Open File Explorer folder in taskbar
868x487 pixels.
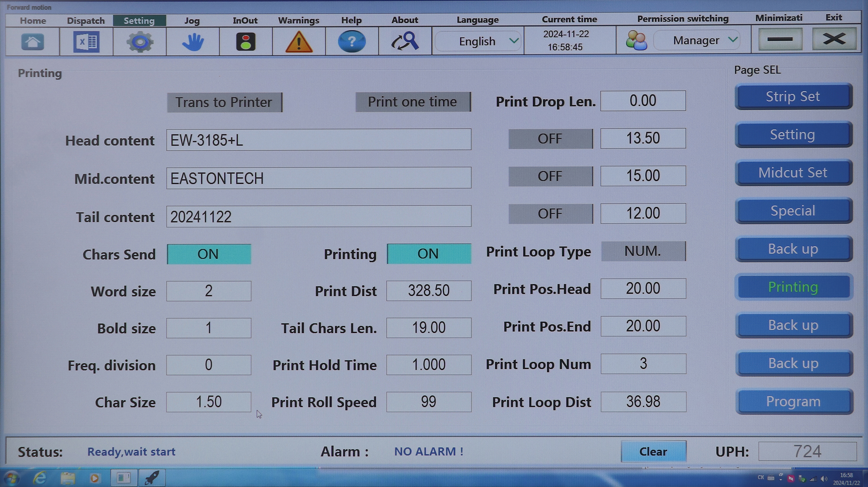coord(67,478)
